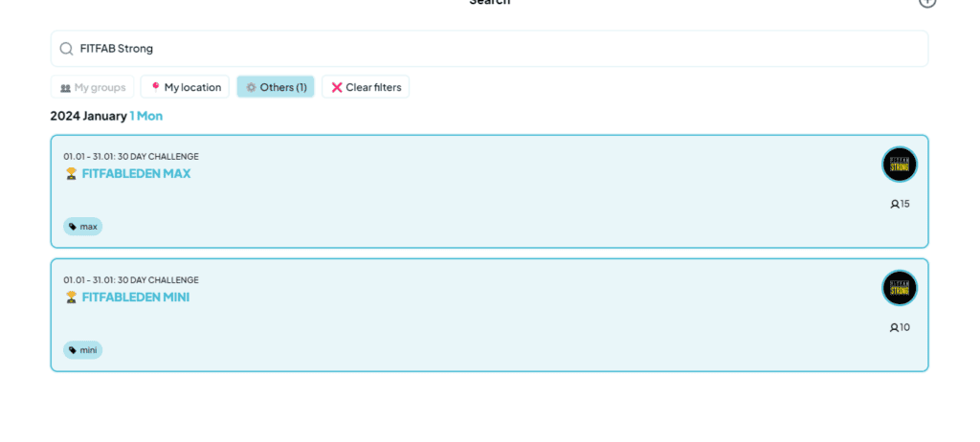Click the red X icon in Clear filters
The height and width of the screenshot is (442, 980).
337,87
